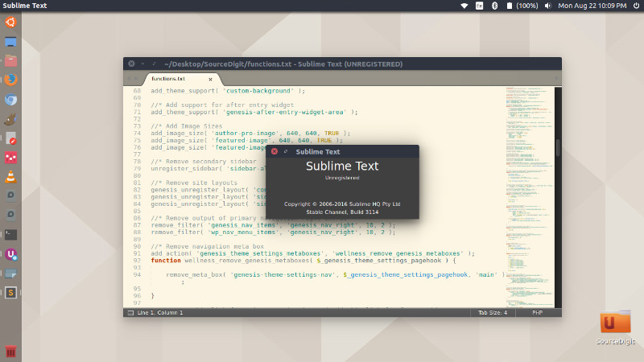The height and width of the screenshot is (362, 644).
Task: Click 'wp_nav_menu_items' on line 88
Action: [244, 232]
